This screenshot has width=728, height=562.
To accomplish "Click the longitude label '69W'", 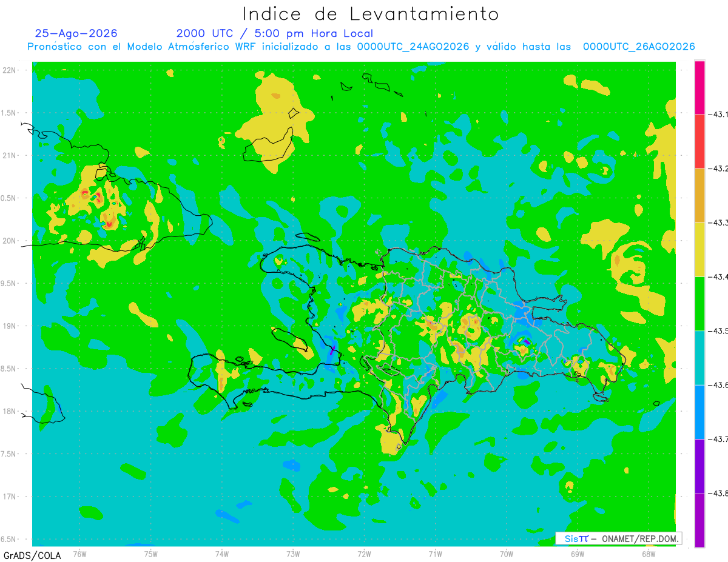I will [x=578, y=554].
